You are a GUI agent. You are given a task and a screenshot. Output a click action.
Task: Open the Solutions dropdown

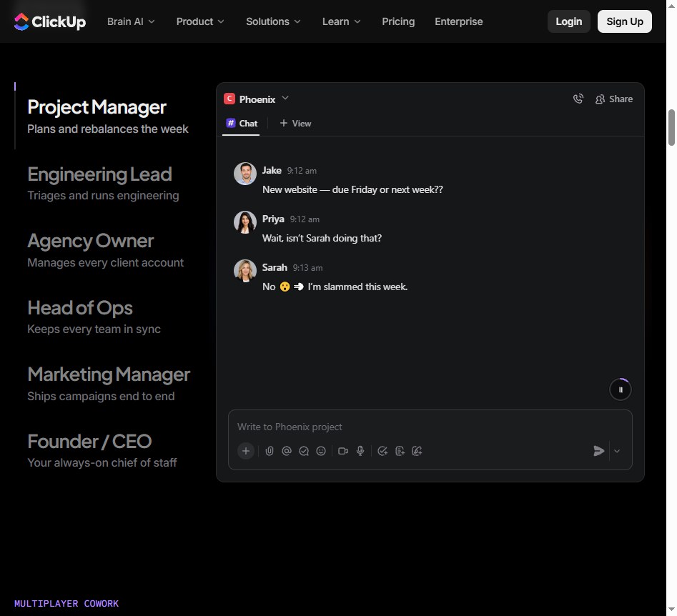click(273, 21)
